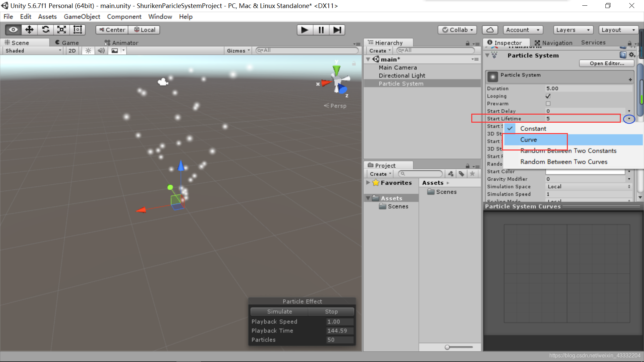Open the Layers dropdown

(573, 30)
